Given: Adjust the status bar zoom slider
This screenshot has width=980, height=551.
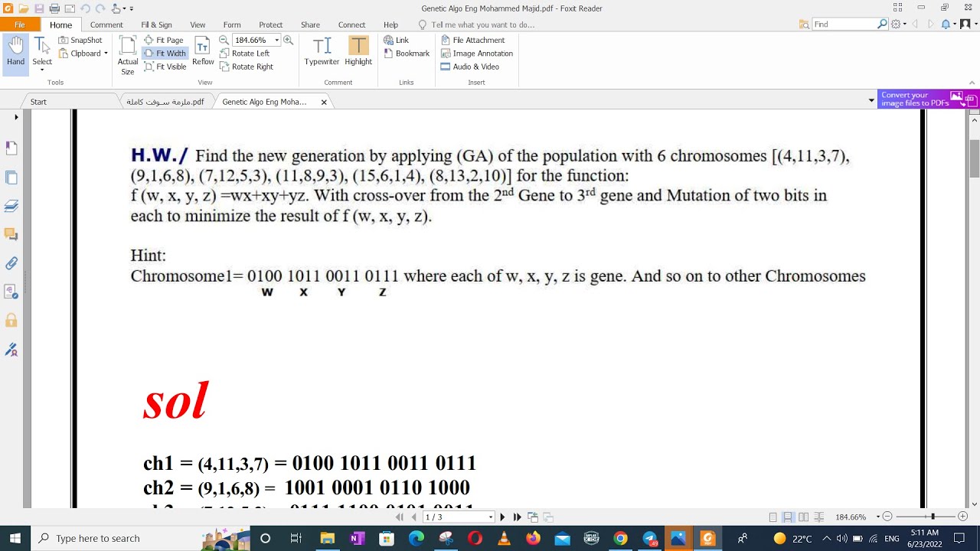Looking at the screenshot, I should pyautogui.click(x=933, y=517).
